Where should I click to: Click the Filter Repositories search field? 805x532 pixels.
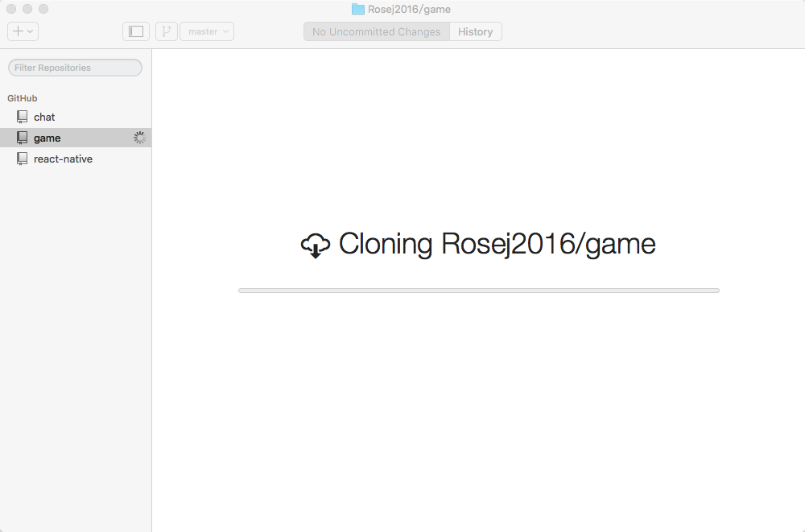pyautogui.click(x=75, y=67)
